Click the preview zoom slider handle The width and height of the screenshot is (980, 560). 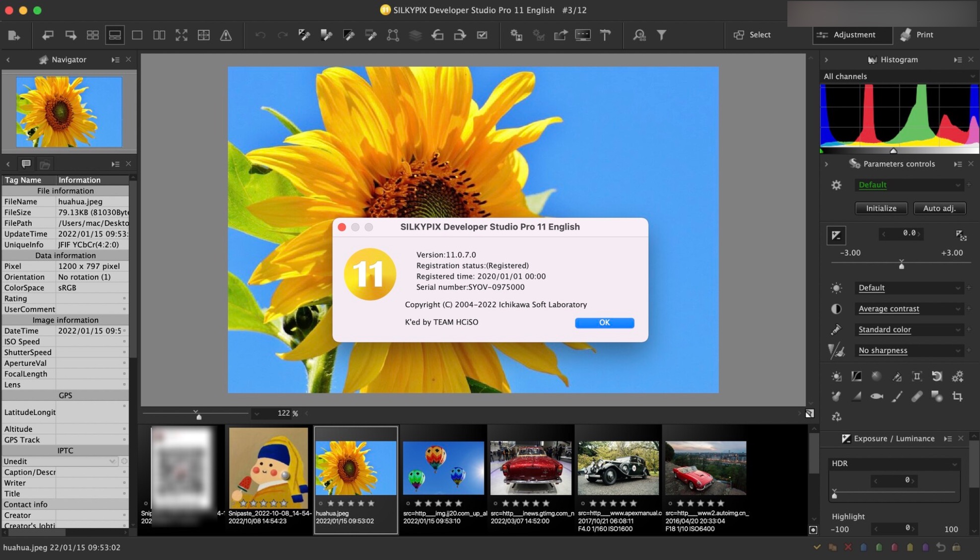tap(199, 417)
